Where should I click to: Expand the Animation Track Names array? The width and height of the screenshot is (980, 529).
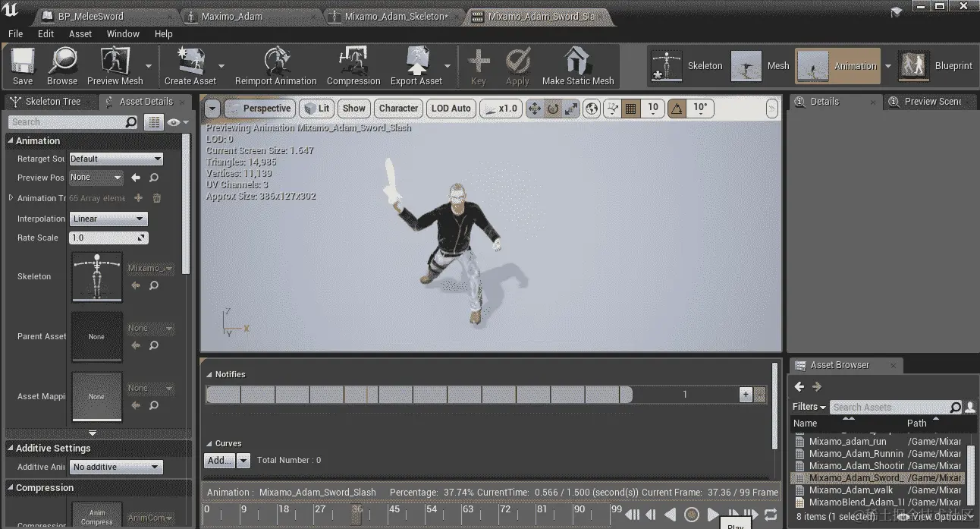coord(11,198)
